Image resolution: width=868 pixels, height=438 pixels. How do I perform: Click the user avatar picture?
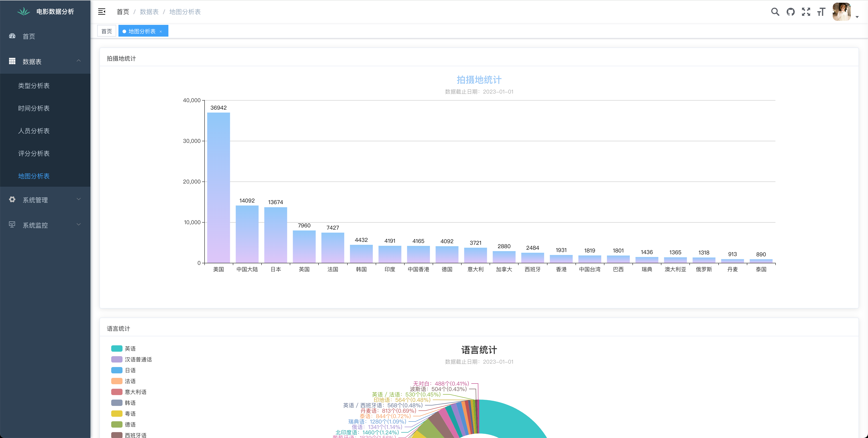point(842,12)
